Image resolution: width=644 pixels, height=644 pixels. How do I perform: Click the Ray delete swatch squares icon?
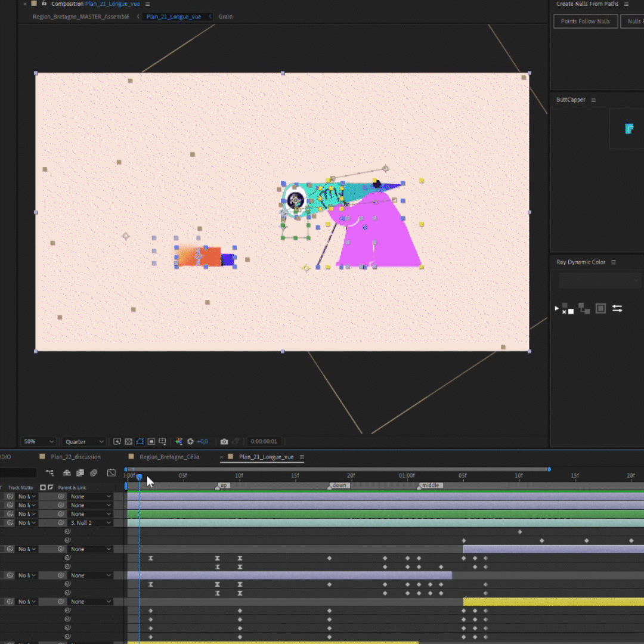[568, 308]
